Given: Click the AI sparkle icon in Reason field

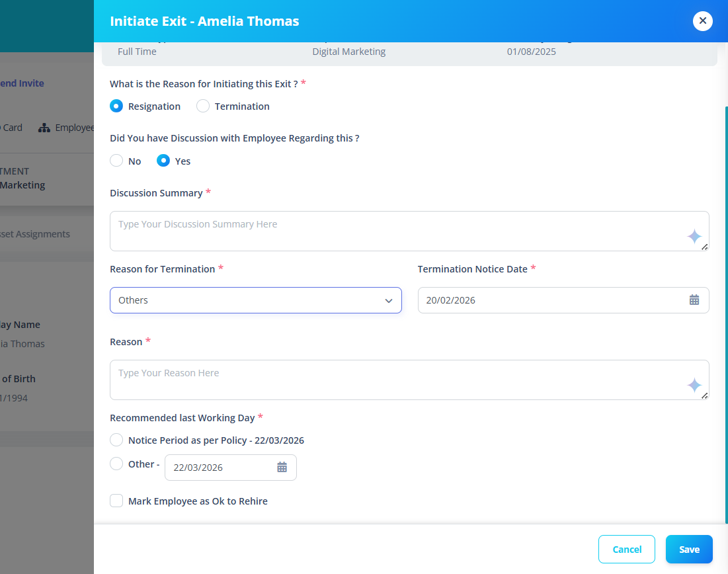Looking at the screenshot, I should click(x=694, y=385).
